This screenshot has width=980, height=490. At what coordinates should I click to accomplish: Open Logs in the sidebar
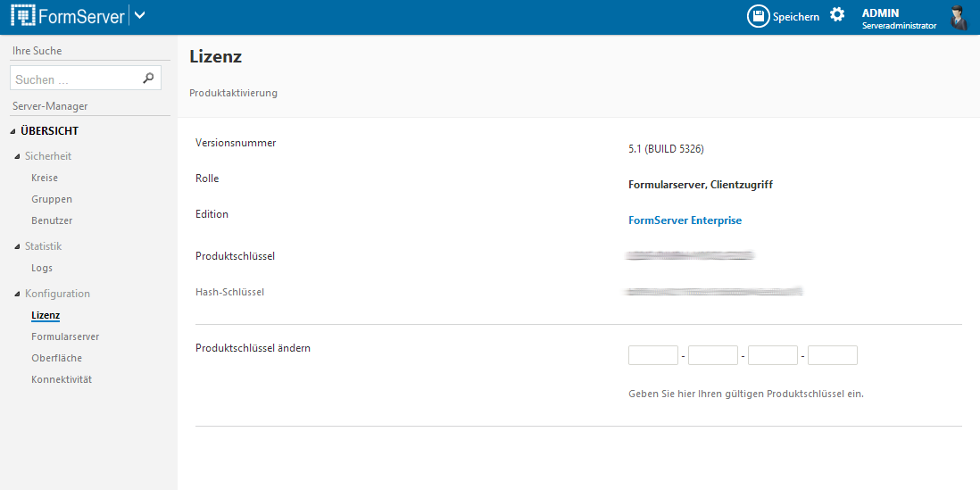(42, 268)
